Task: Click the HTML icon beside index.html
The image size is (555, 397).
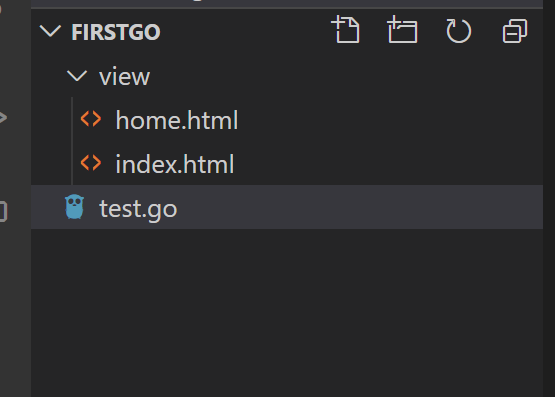Action: pos(91,163)
